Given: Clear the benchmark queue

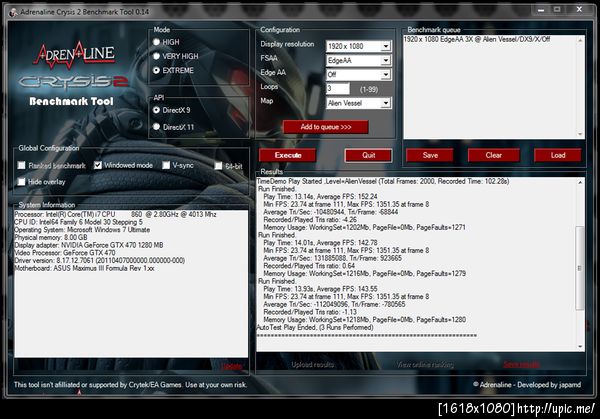Looking at the screenshot, I should point(494,155).
